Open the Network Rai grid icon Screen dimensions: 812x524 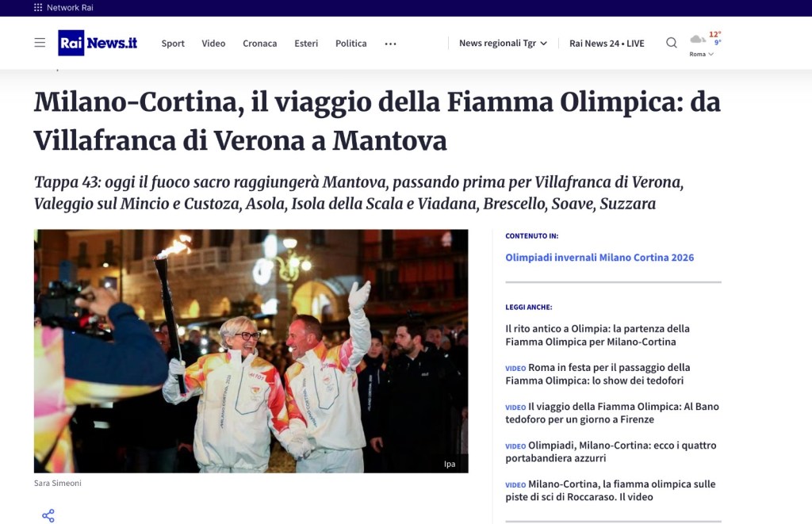click(x=38, y=7)
